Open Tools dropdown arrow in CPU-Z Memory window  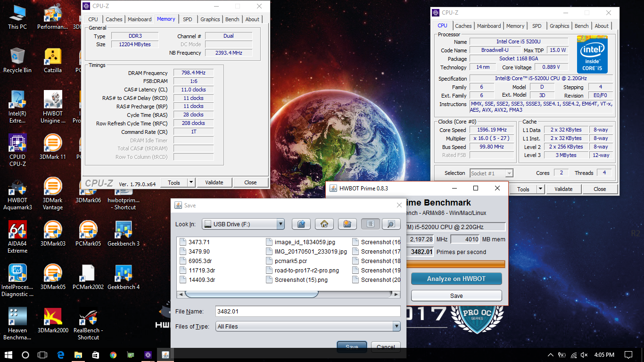(x=191, y=182)
